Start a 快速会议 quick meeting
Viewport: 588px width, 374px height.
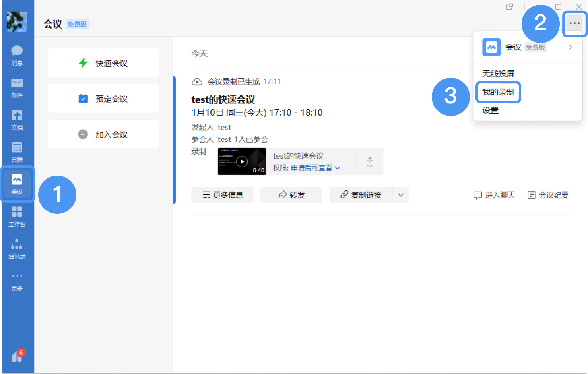coord(103,63)
